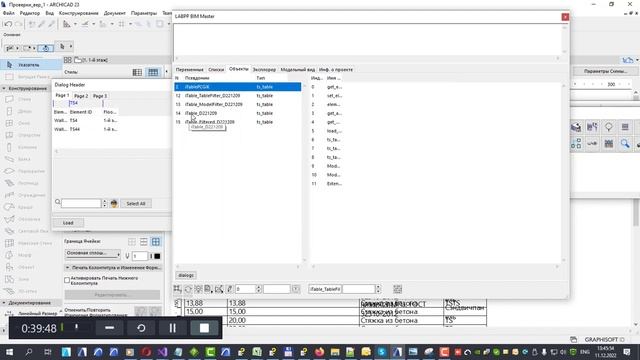Open Page 3 tab in Dialog Header
The height and width of the screenshot is (360, 640).
[100, 96]
